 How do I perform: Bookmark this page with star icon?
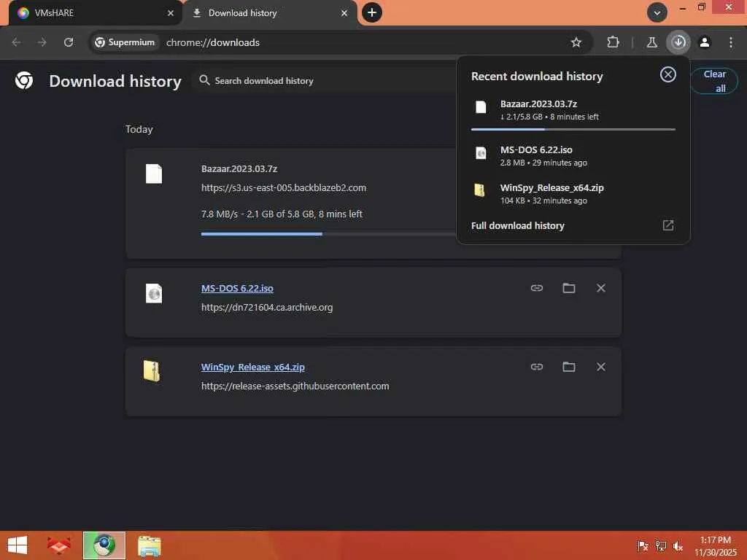pyautogui.click(x=576, y=42)
